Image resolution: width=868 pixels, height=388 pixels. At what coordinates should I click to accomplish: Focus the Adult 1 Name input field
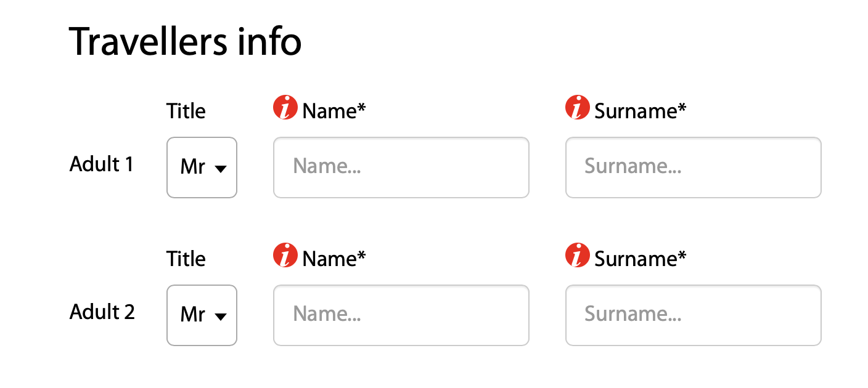click(x=401, y=168)
